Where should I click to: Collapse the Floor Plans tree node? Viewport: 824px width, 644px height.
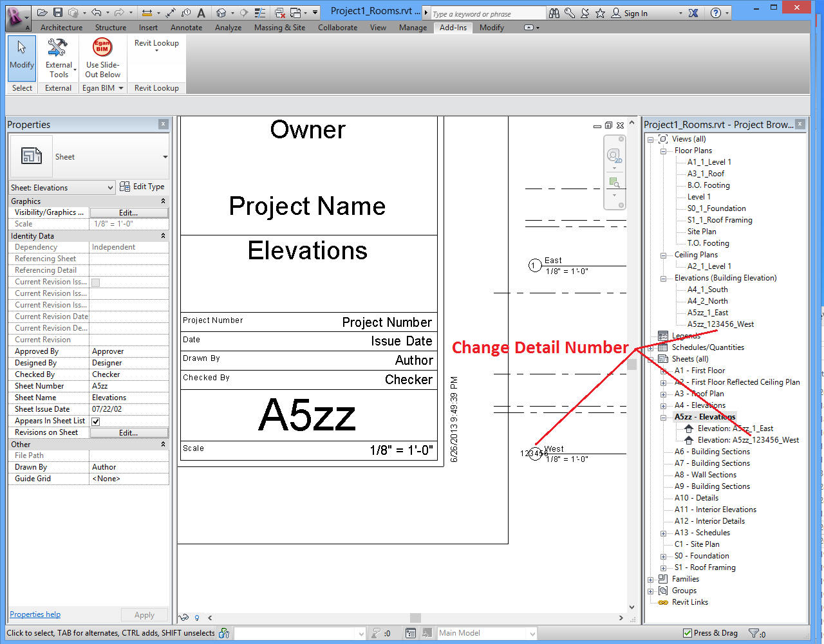coord(663,151)
